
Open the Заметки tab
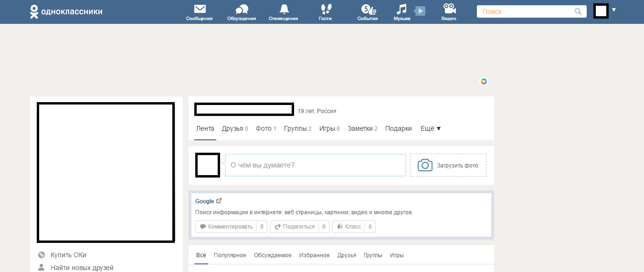pos(362,129)
